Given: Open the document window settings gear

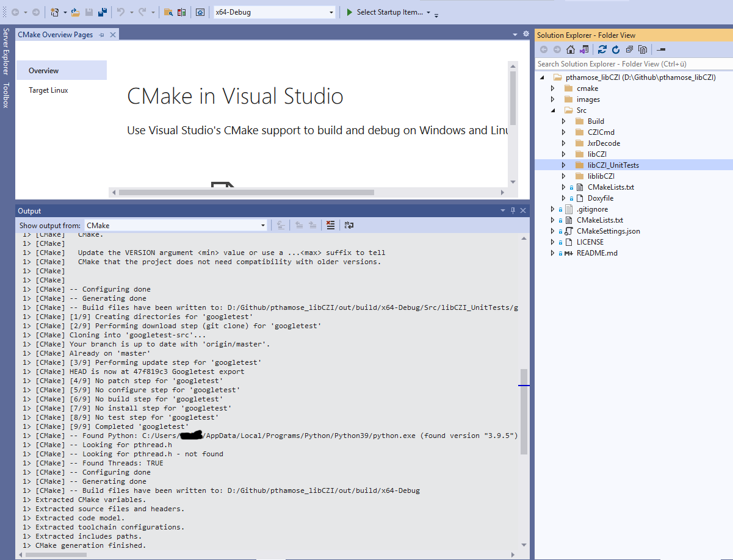Looking at the screenshot, I should (x=526, y=34).
